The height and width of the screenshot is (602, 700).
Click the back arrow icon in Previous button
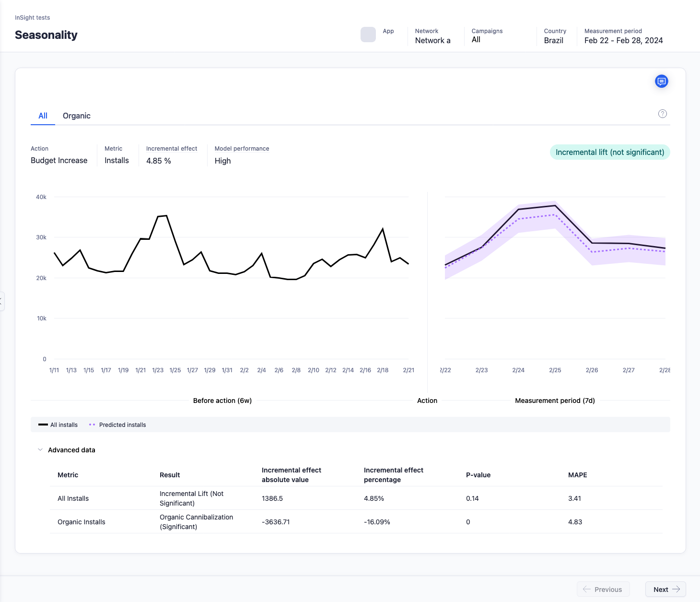(587, 589)
